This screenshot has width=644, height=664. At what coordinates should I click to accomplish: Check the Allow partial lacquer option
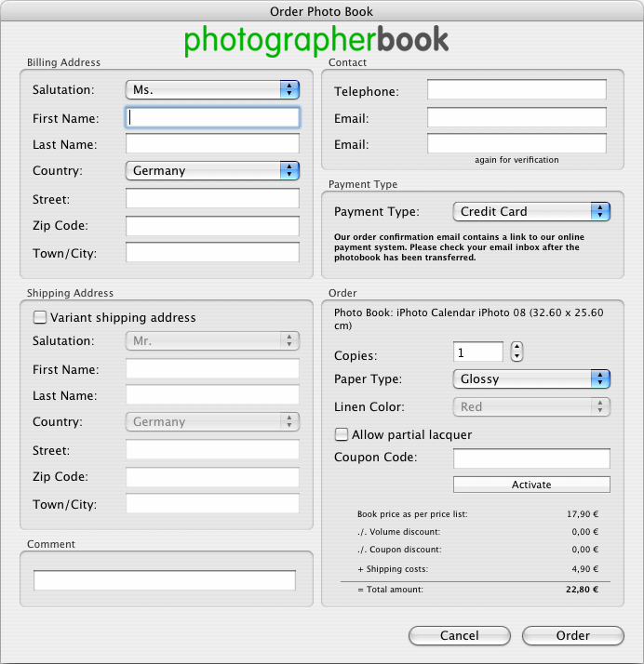342,434
